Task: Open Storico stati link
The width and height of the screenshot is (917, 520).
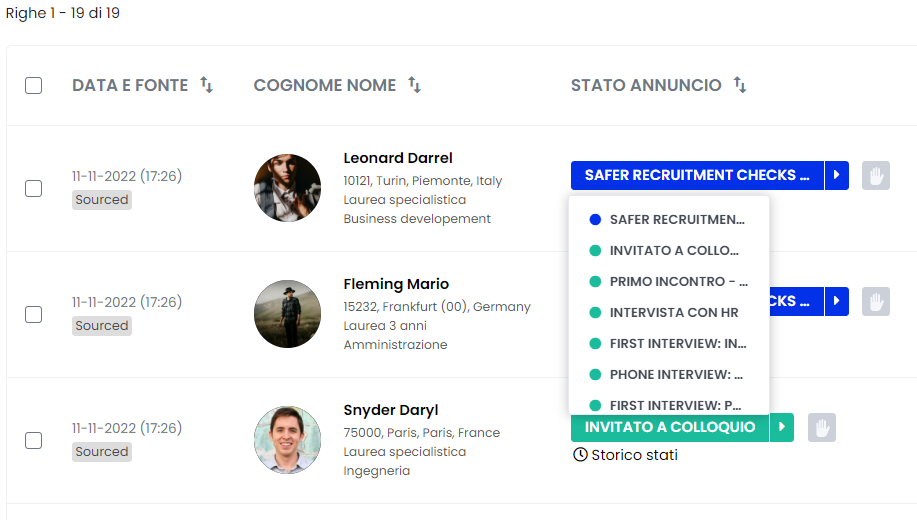Action: pyautogui.click(x=635, y=454)
